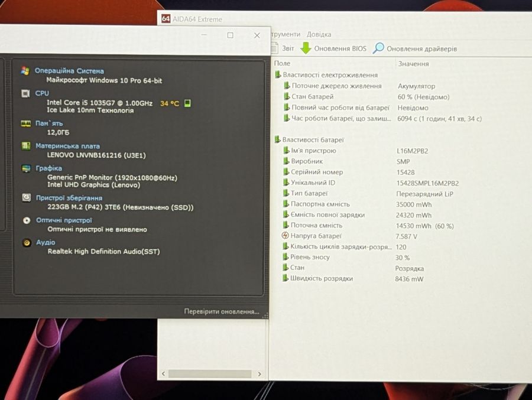Click the AIDA64 Extreme title bar logo icon
The image size is (532, 400).
(166, 19)
